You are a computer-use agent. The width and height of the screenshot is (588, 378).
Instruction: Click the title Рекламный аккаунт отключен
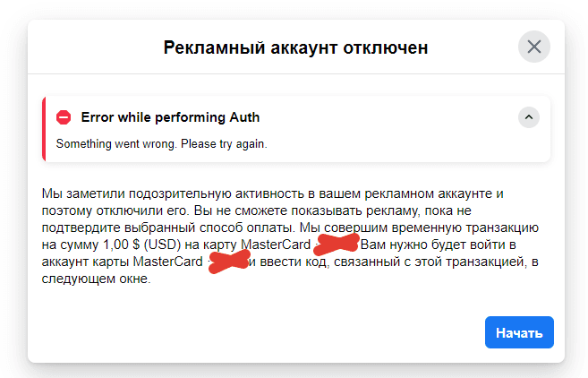coord(296,47)
